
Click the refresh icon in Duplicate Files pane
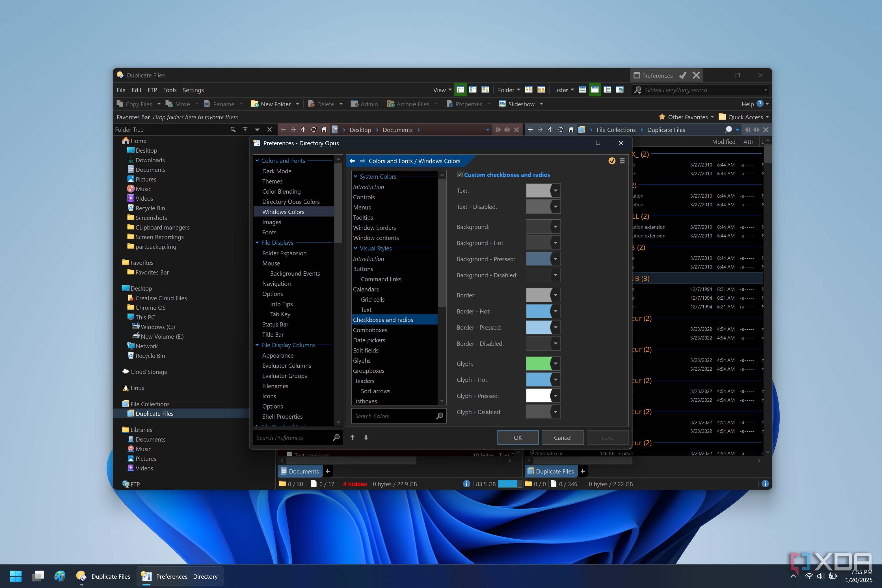[561, 130]
